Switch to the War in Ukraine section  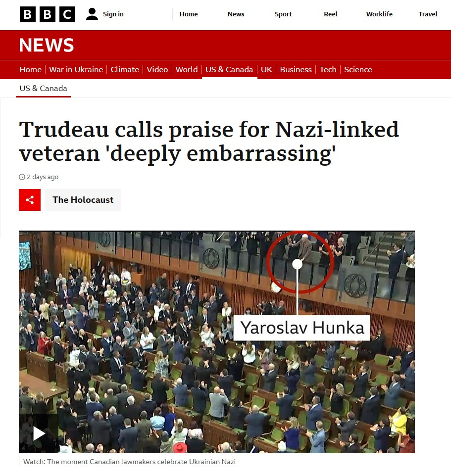point(76,69)
